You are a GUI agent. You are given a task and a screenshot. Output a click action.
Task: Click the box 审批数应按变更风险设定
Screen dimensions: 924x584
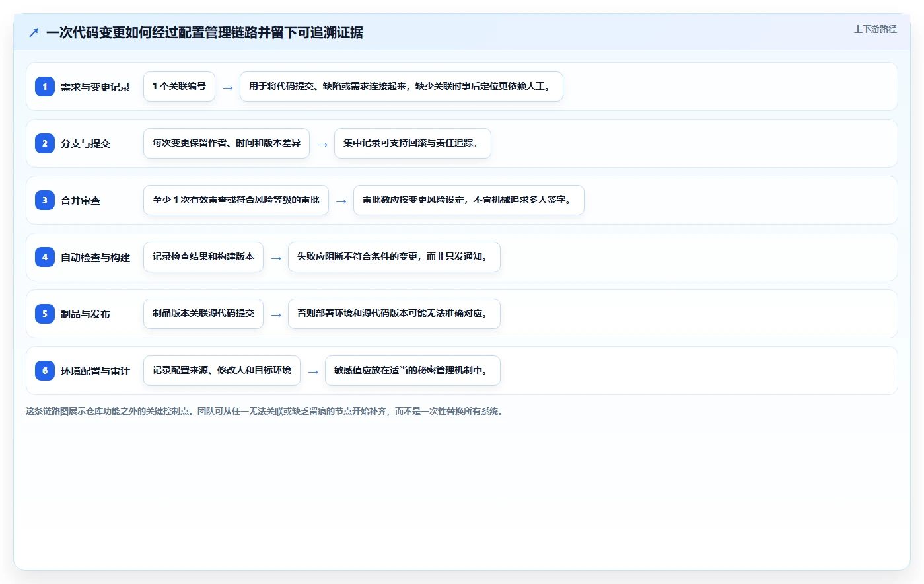coord(469,200)
